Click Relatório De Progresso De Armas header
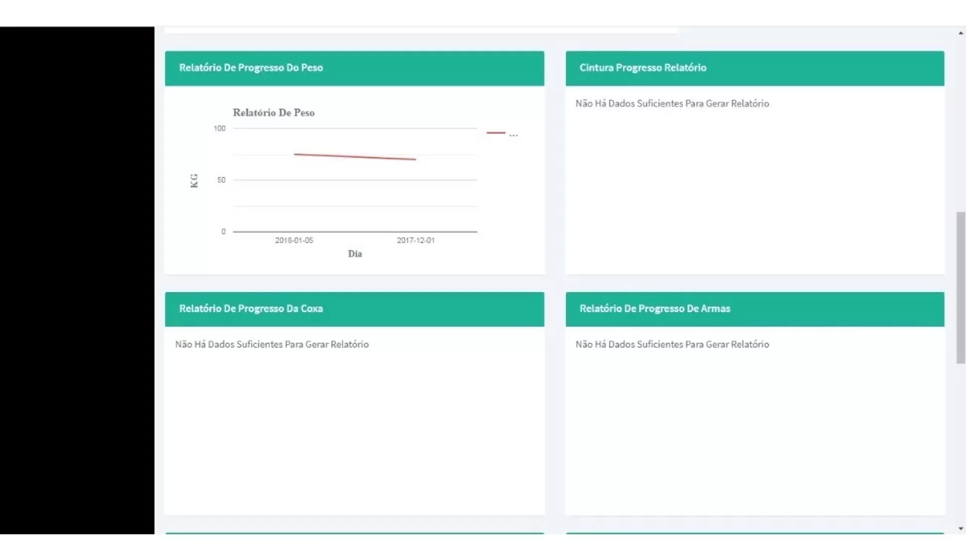 click(654, 309)
